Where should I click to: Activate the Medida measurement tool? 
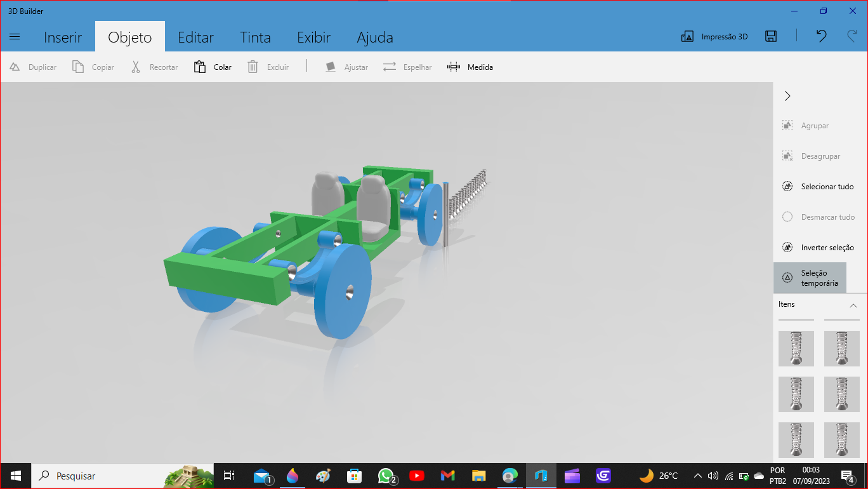point(454,67)
